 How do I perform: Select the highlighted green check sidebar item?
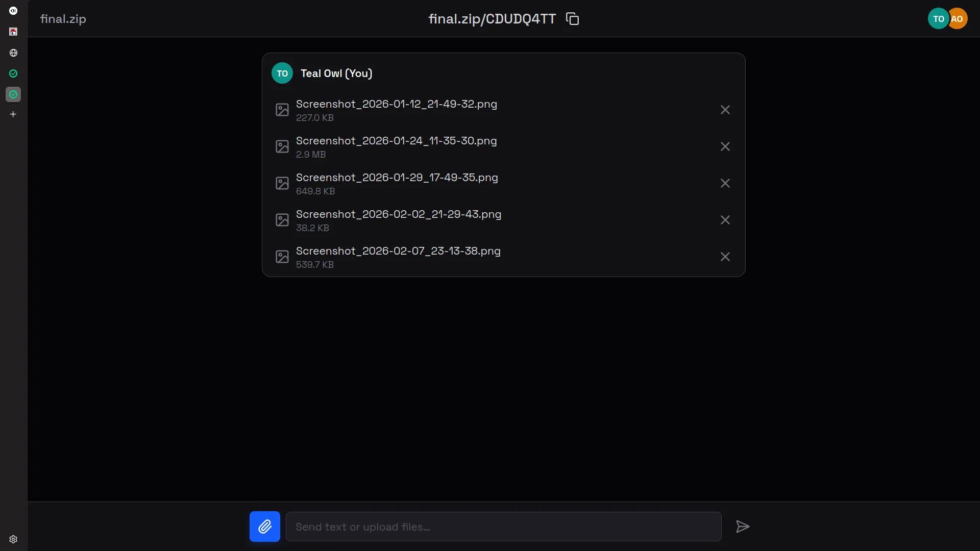[13, 94]
